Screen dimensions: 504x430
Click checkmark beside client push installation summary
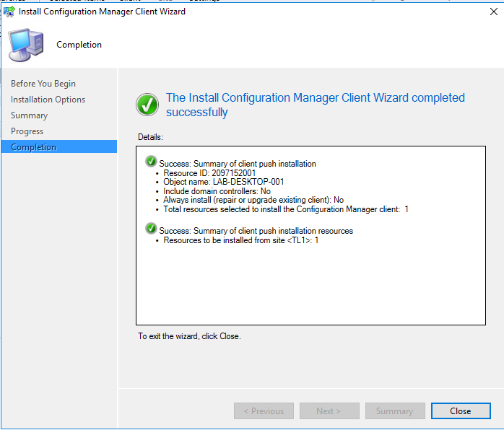pyautogui.click(x=151, y=161)
